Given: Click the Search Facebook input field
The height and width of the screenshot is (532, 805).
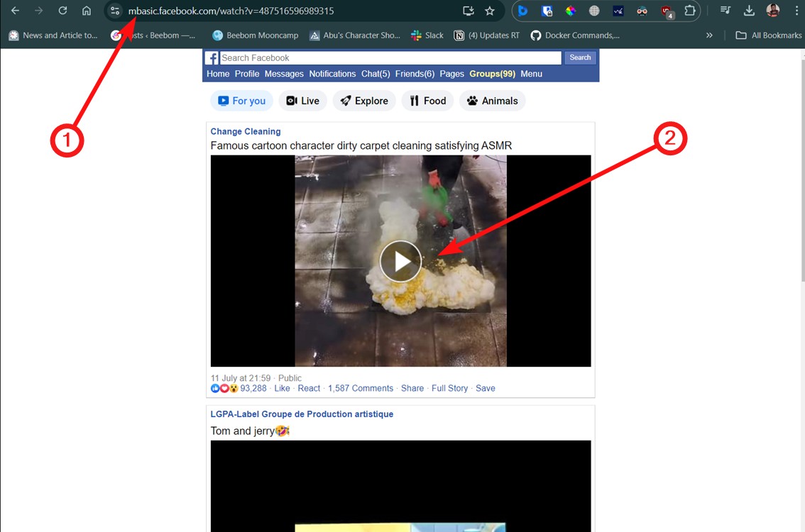Looking at the screenshot, I should point(387,57).
